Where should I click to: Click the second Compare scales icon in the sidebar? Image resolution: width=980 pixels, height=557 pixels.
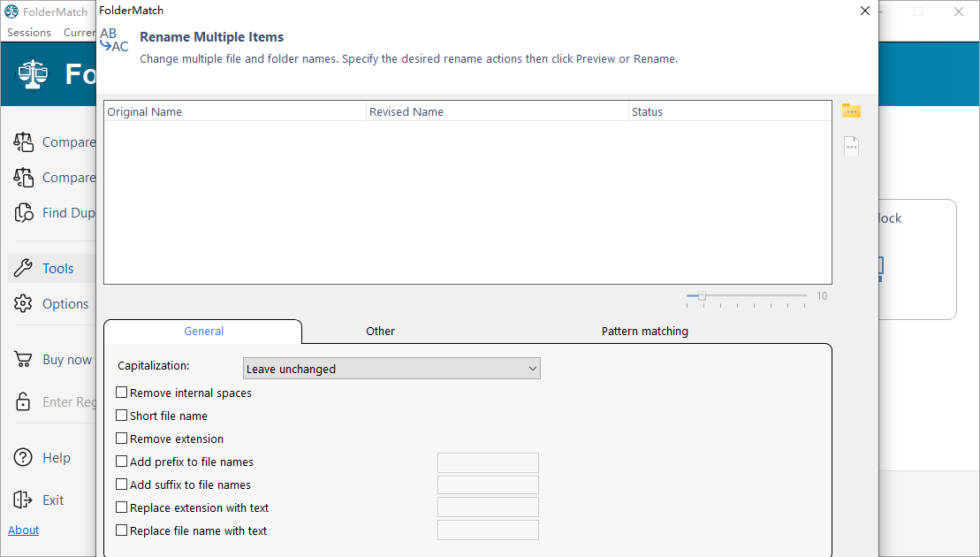point(23,178)
